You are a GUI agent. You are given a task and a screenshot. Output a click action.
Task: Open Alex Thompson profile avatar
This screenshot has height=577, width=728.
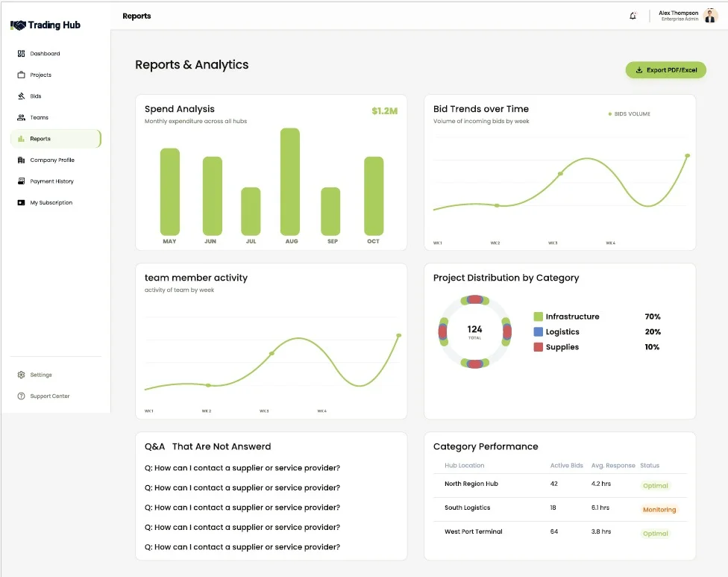[x=710, y=16]
